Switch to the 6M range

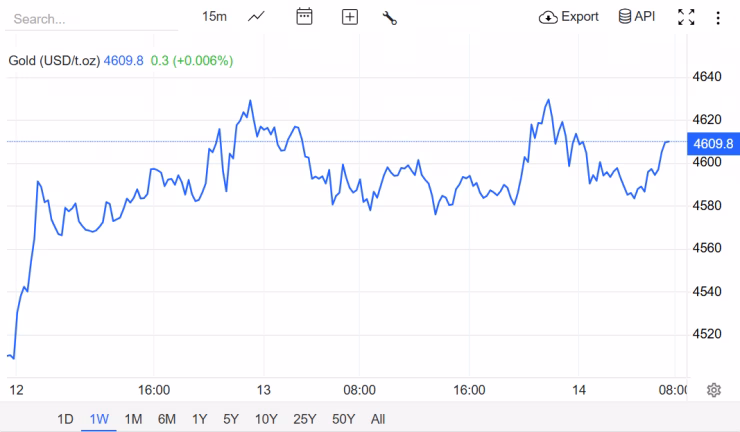(167, 419)
